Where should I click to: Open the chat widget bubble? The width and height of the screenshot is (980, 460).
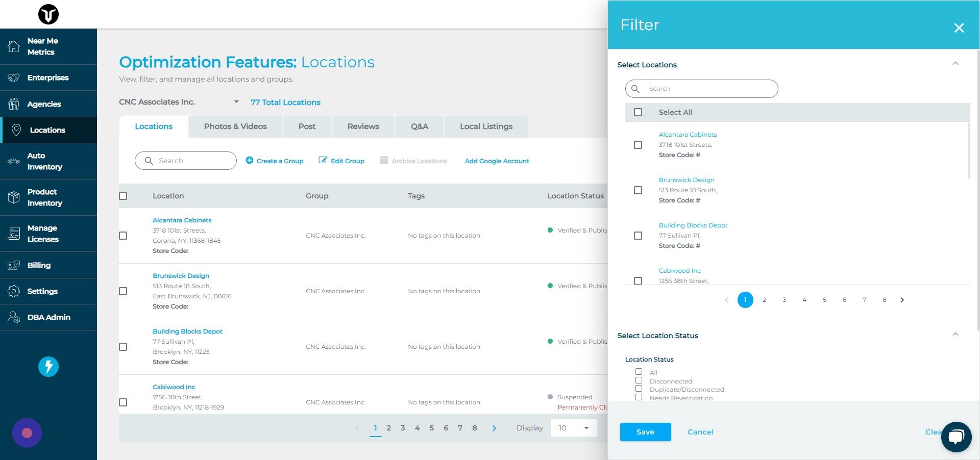pyautogui.click(x=956, y=437)
